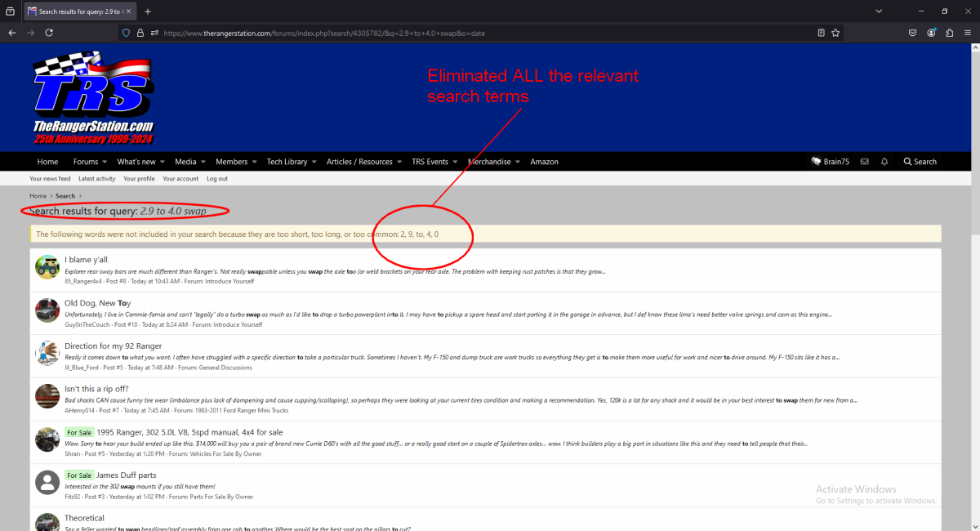This screenshot has height=531, width=980.
Task: Open the alerts bell icon
Action: pos(884,162)
